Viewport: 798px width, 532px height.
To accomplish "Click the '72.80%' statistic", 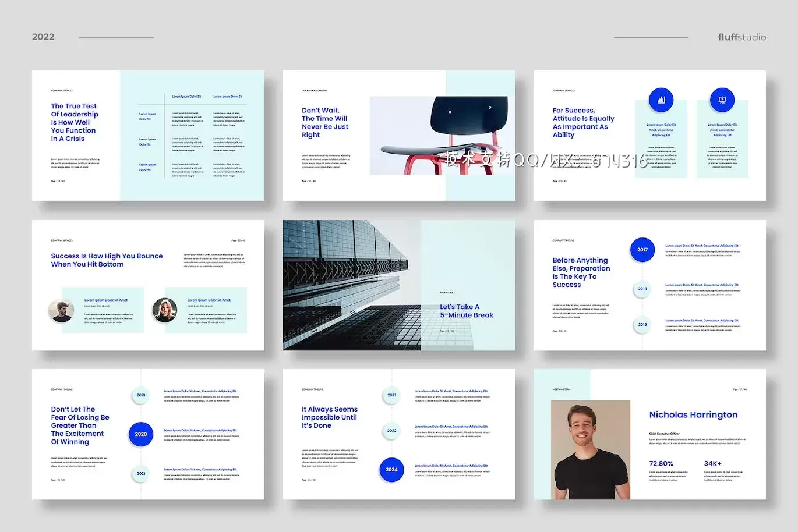I will tap(661, 464).
